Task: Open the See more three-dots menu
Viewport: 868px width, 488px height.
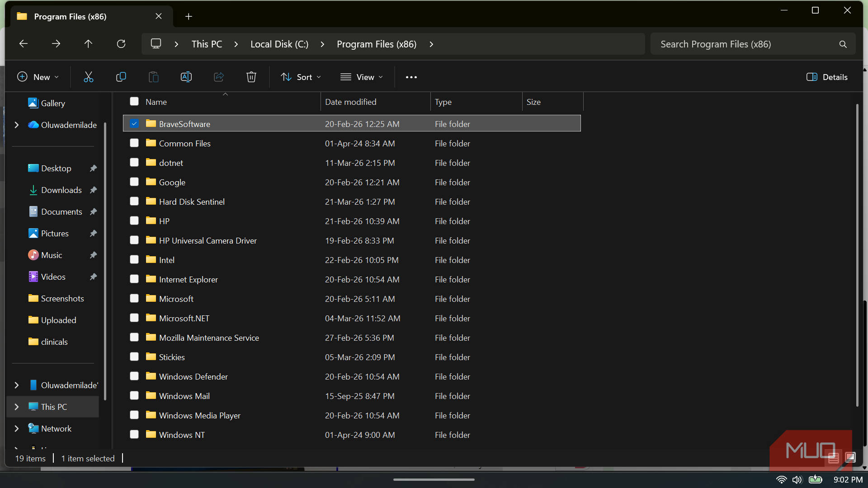Action: [x=411, y=77]
